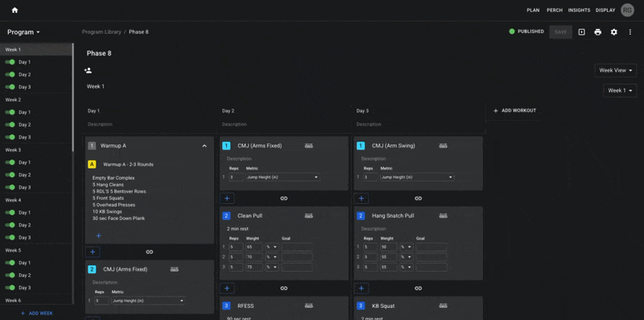Open the Program dropdown

(23, 32)
